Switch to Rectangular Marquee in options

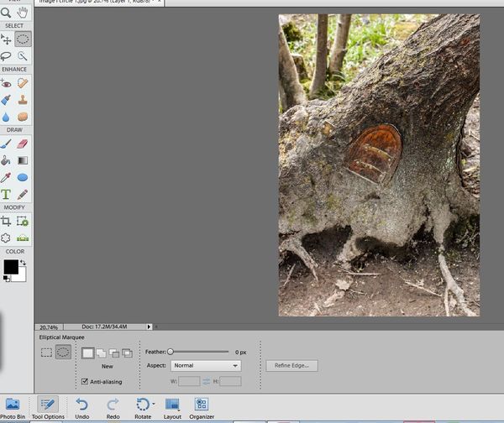[46, 352]
